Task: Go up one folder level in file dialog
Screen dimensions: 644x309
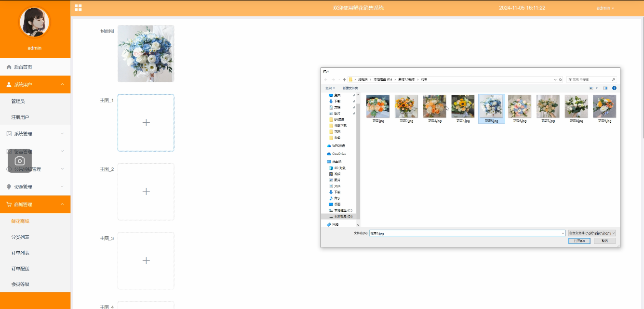Action: [344, 79]
